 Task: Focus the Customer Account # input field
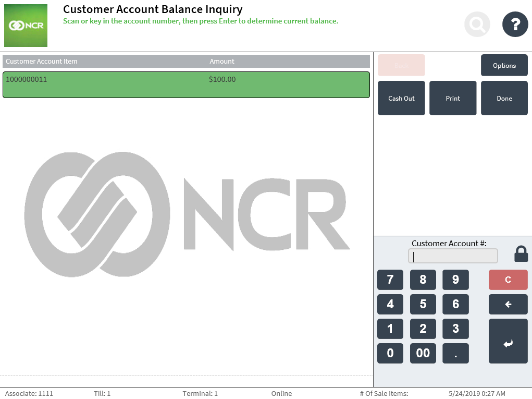tap(452, 256)
